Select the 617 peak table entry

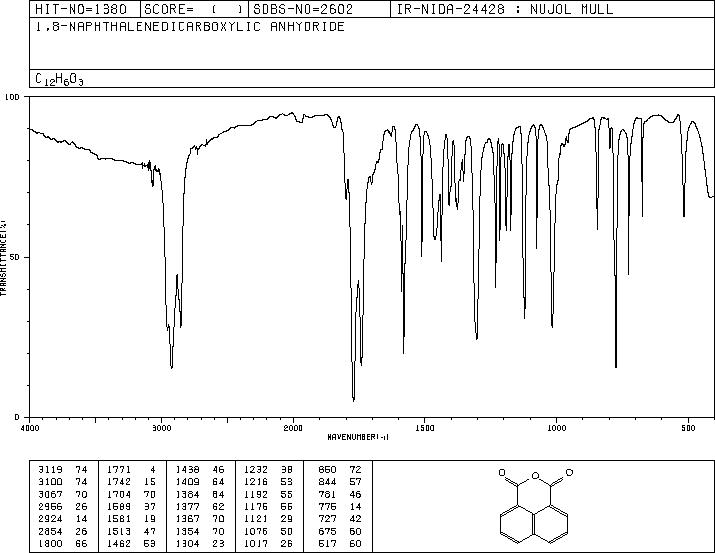340,544
